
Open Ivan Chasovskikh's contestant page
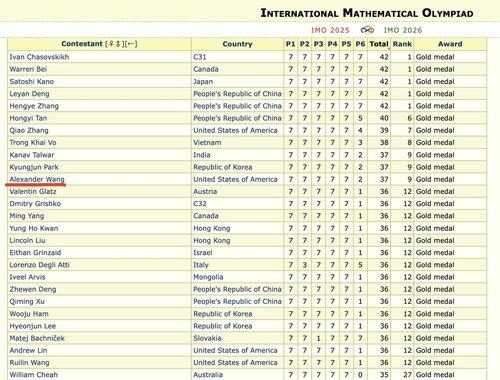point(39,57)
